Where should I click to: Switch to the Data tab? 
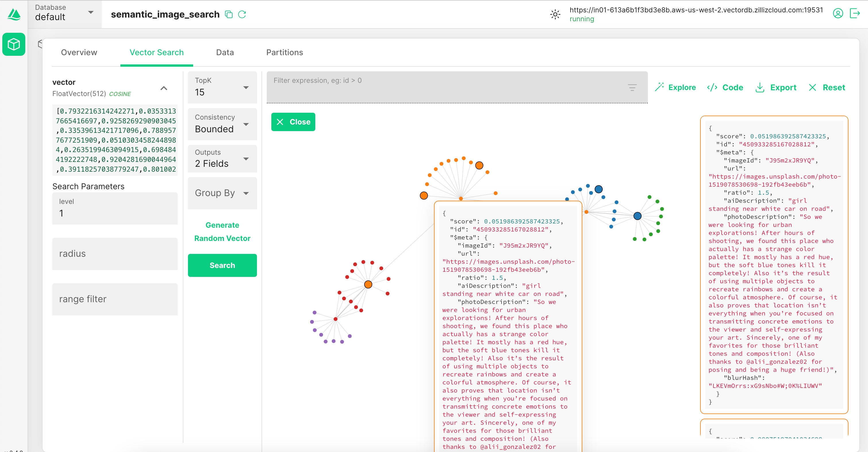point(225,53)
